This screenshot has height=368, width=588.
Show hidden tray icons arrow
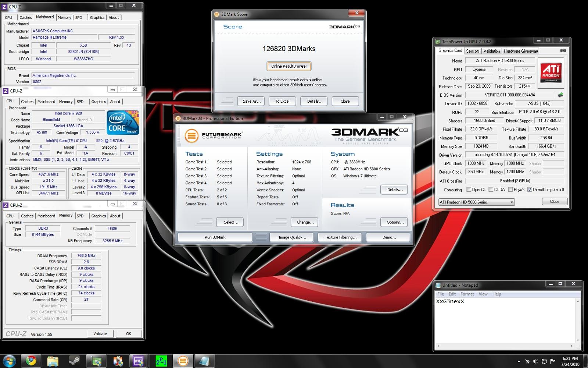(x=519, y=361)
